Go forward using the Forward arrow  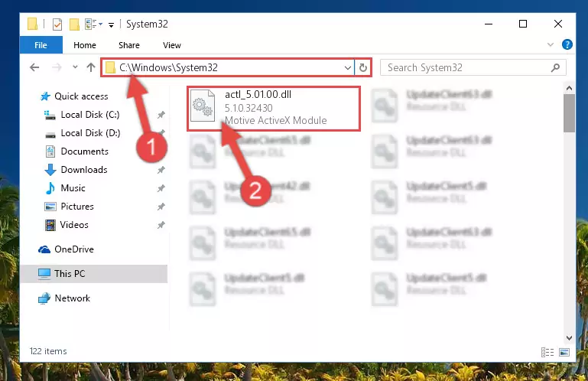pos(57,67)
